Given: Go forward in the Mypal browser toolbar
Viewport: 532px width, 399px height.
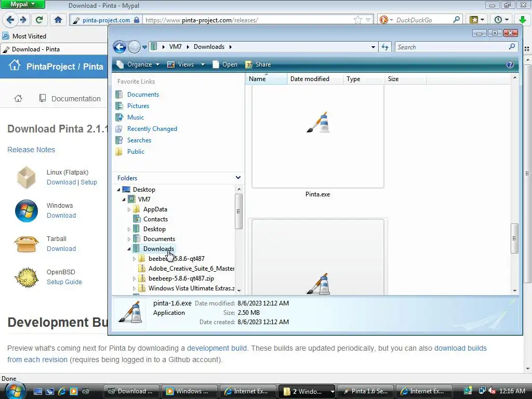Looking at the screenshot, I should click(x=23, y=20).
